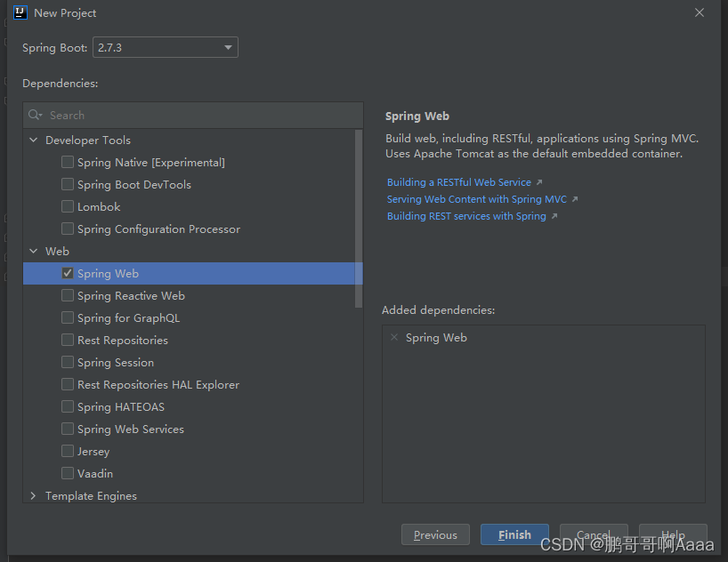Open external link icon for REST services with Spring
Viewport: 728px width, 562px height.
554,216
